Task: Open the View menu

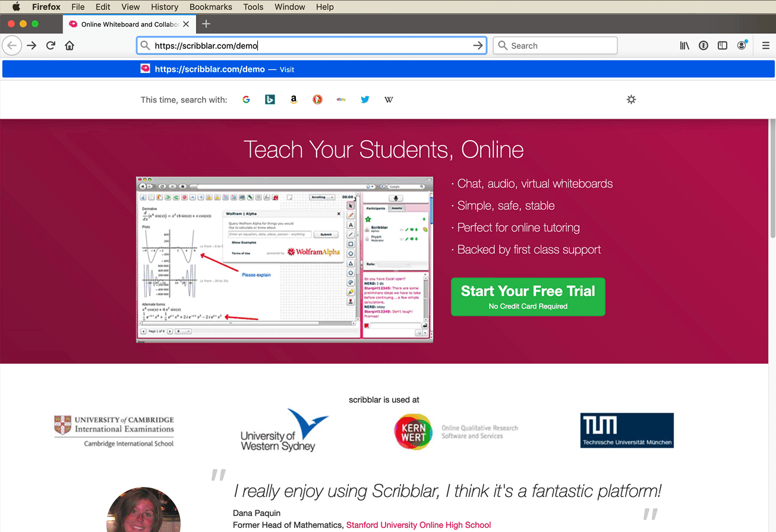Action: click(x=130, y=7)
